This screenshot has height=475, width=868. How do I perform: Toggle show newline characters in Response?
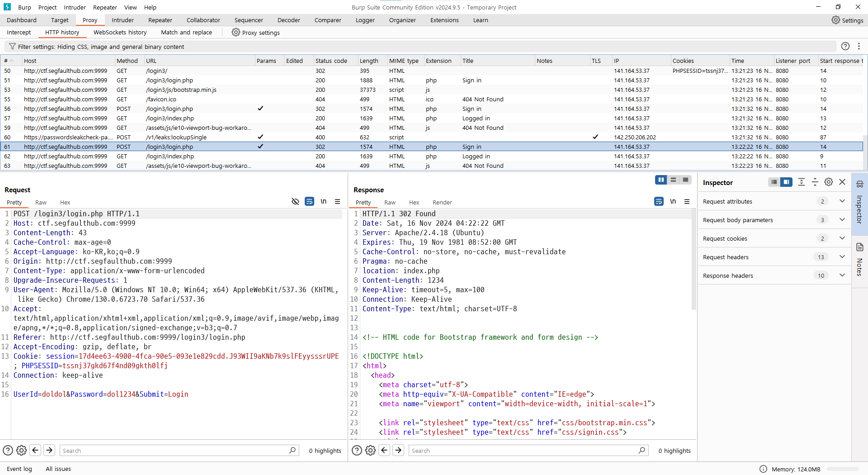click(x=673, y=201)
